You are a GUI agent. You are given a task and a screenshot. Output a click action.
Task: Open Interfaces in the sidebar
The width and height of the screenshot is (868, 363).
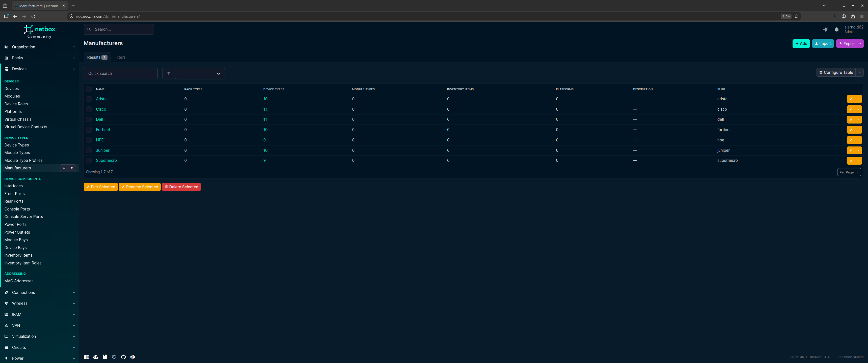point(13,186)
